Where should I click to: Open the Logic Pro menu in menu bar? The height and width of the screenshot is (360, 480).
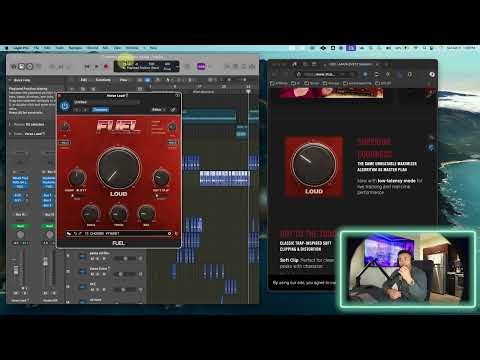coord(21,48)
